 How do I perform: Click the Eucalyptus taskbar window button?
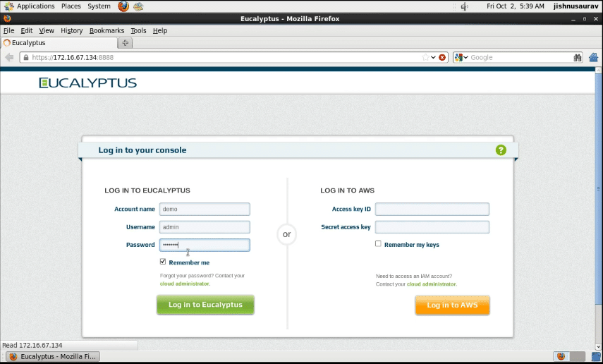[53, 356]
